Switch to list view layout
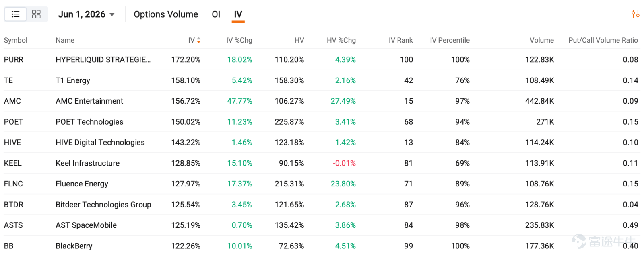The height and width of the screenshot is (256, 644). (16, 14)
